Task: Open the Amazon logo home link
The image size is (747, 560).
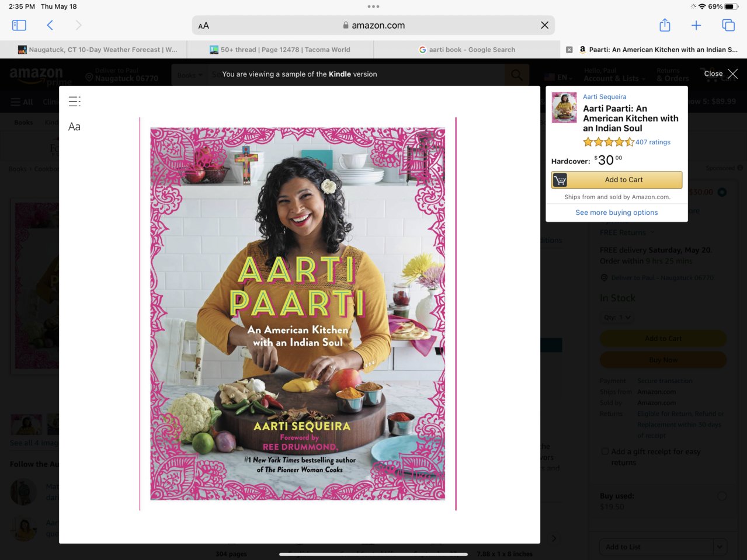Action: (x=40, y=75)
